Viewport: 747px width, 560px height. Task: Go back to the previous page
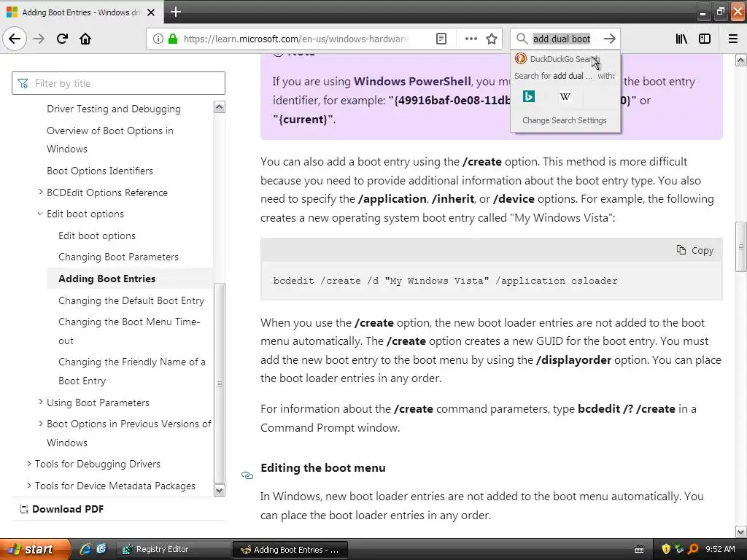pos(15,39)
